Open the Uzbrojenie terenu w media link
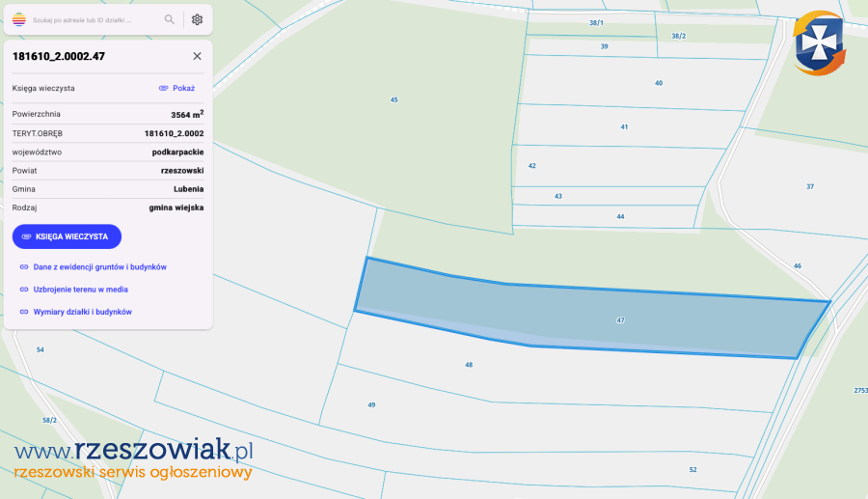This screenshot has width=868, height=499. click(80, 290)
